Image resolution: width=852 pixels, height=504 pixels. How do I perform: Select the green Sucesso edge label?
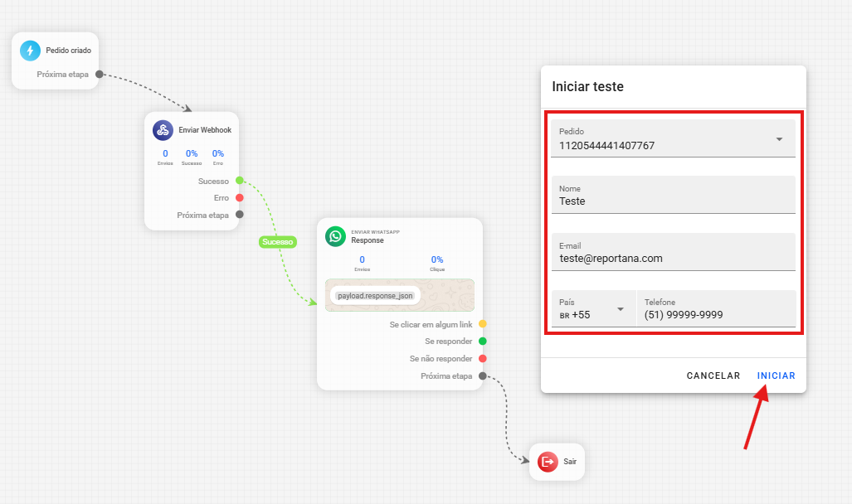(x=277, y=242)
